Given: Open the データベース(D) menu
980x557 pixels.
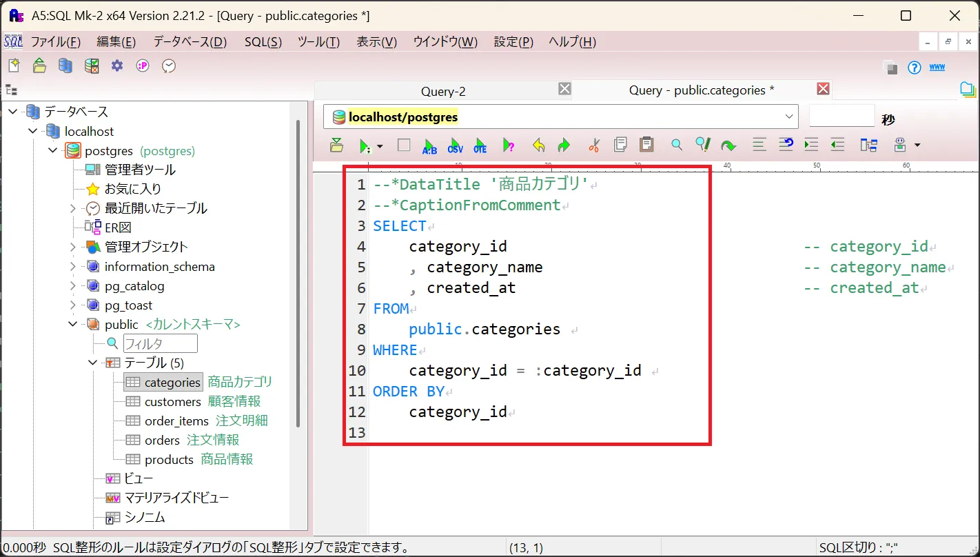Looking at the screenshot, I should point(190,42).
